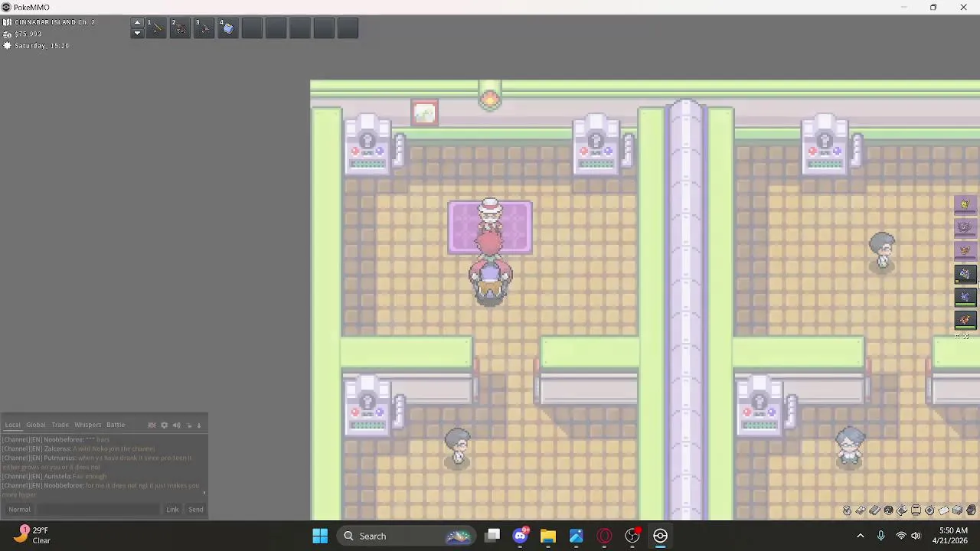Use the bicycle in hotbar slot 2
This screenshot has width=980, height=551.
(179, 28)
